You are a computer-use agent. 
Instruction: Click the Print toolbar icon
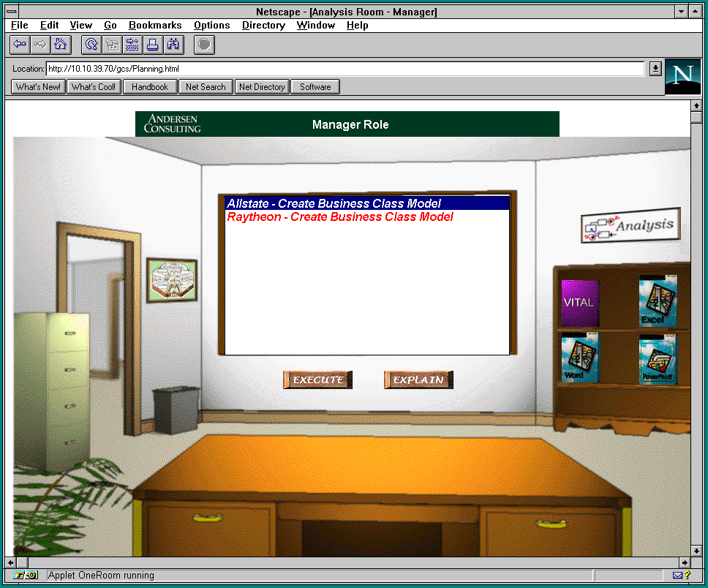point(152,45)
